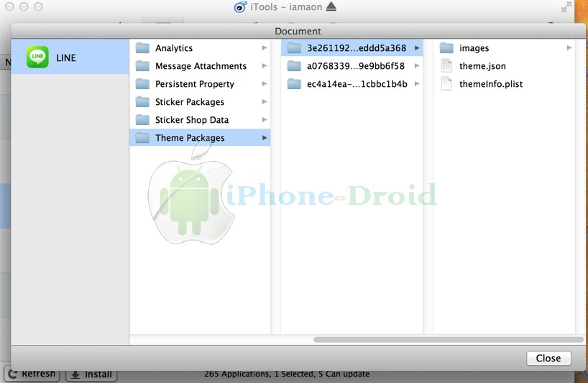Select the a0768339...9e9bb6f58 folder
Image resolution: width=588 pixels, height=383 pixels.
tap(355, 66)
